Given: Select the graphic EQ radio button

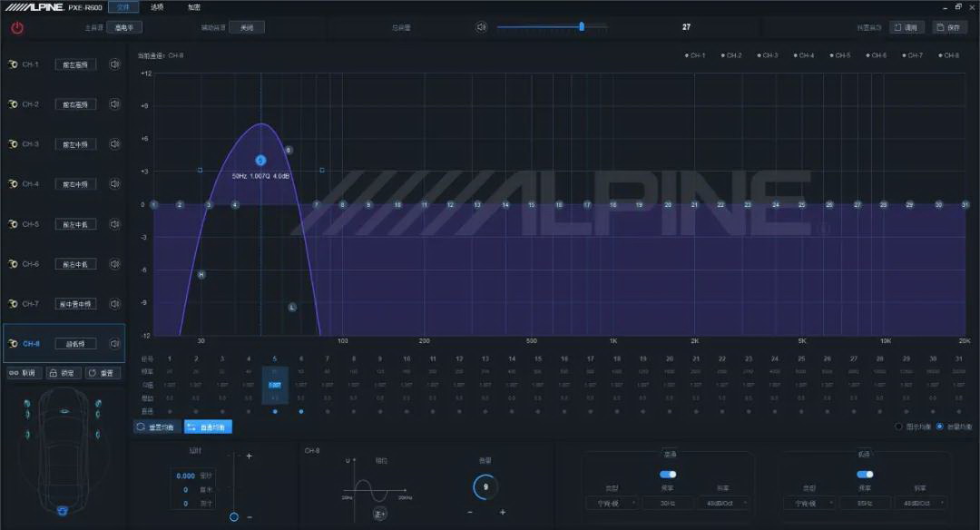Looking at the screenshot, I should [x=898, y=427].
